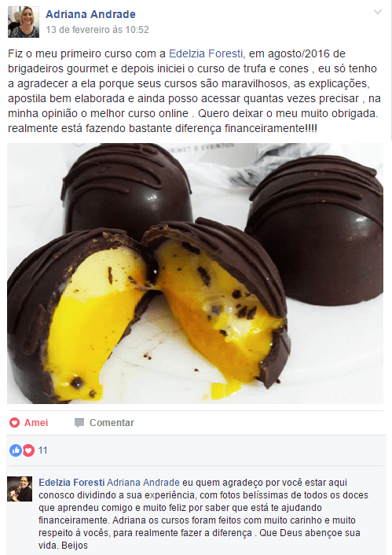
Task: Open Adriana Andrade's profile picture in post header
Action: coord(24,22)
